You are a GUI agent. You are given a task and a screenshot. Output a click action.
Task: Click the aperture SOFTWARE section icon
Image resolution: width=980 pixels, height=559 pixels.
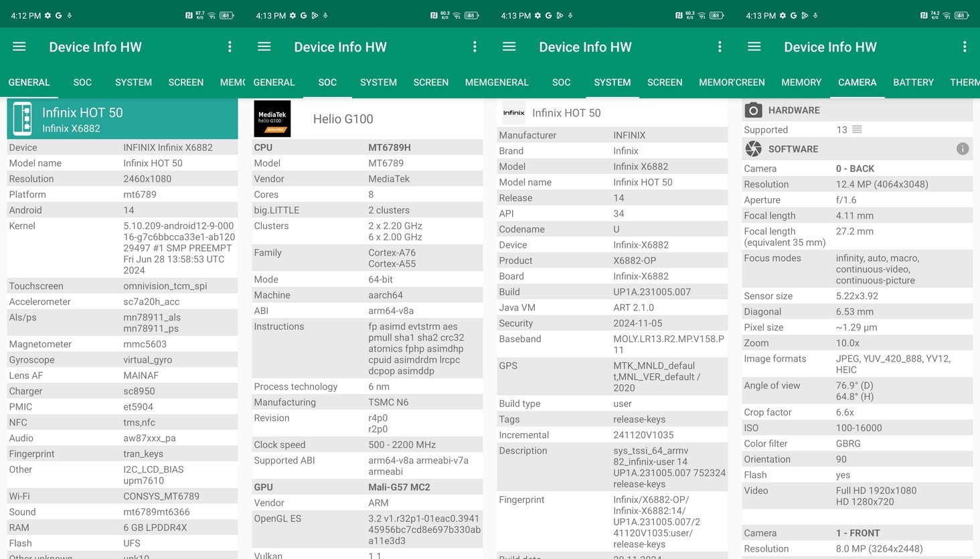point(754,149)
